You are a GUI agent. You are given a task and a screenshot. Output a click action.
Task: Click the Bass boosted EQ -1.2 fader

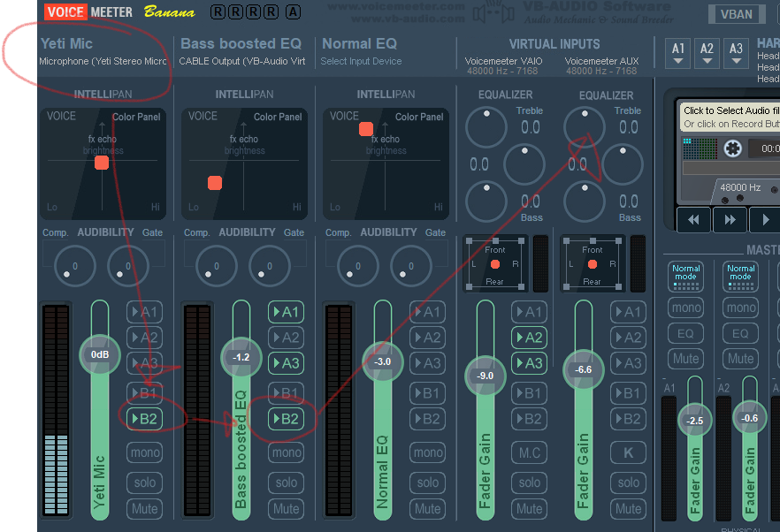click(241, 357)
